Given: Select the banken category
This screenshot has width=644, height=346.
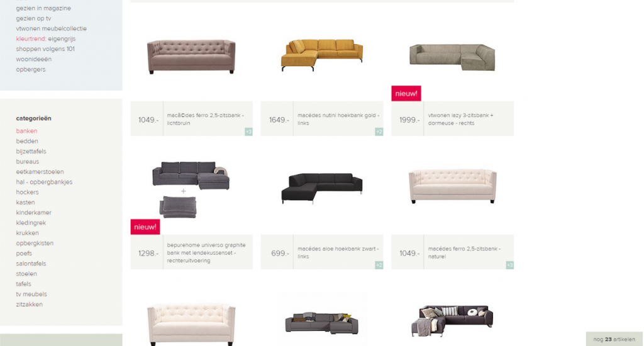Looking at the screenshot, I should (x=26, y=131).
